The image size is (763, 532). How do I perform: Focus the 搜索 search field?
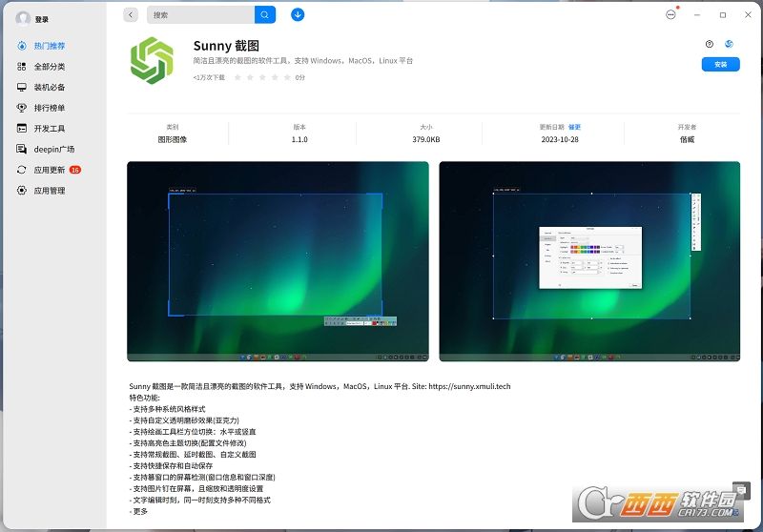(200, 14)
